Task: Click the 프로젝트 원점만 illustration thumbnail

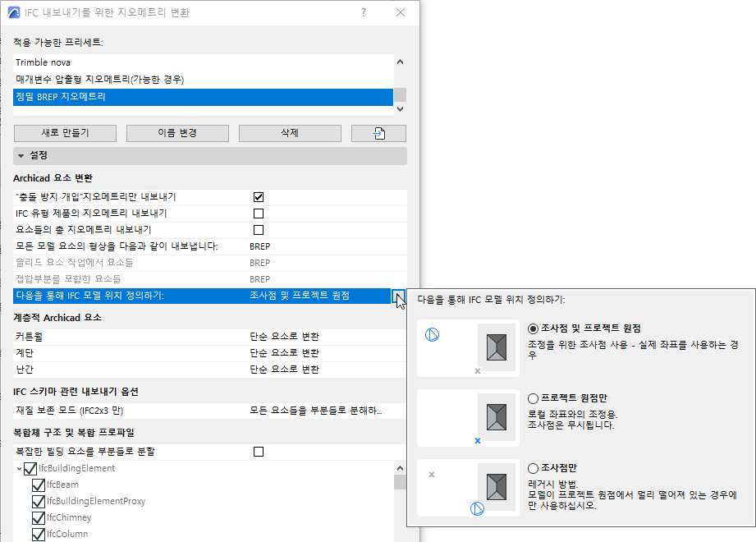Action: point(468,418)
